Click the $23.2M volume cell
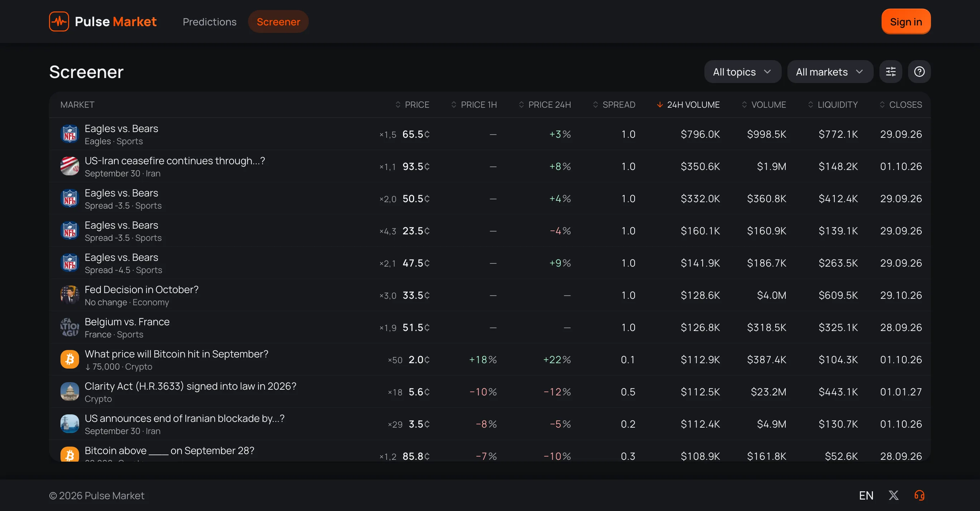The width and height of the screenshot is (980, 511). [x=768, y=392]
